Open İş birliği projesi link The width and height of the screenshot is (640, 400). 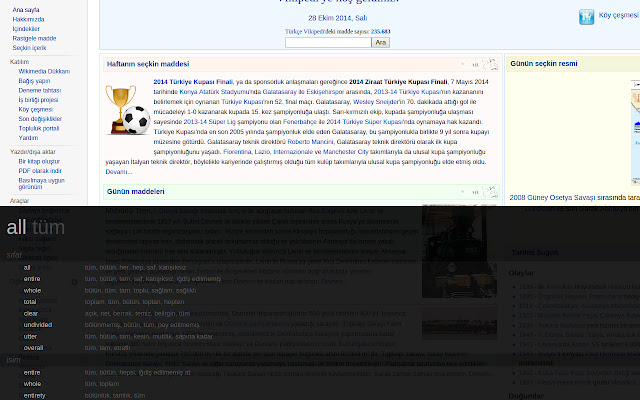point(38,100)
